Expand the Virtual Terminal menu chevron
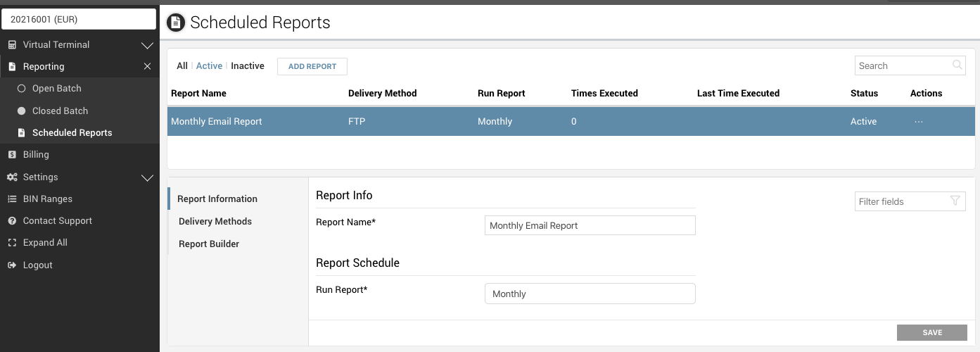 147,46
